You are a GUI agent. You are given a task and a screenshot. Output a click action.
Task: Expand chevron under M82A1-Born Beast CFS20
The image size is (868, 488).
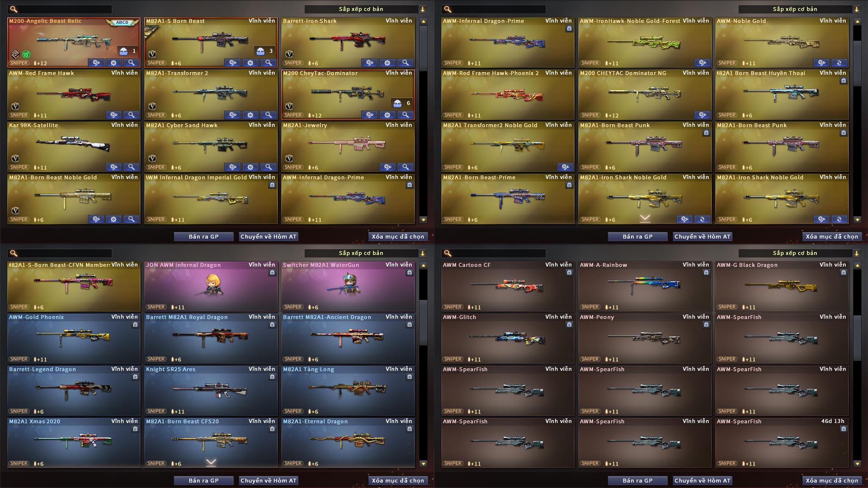point(211,462)
